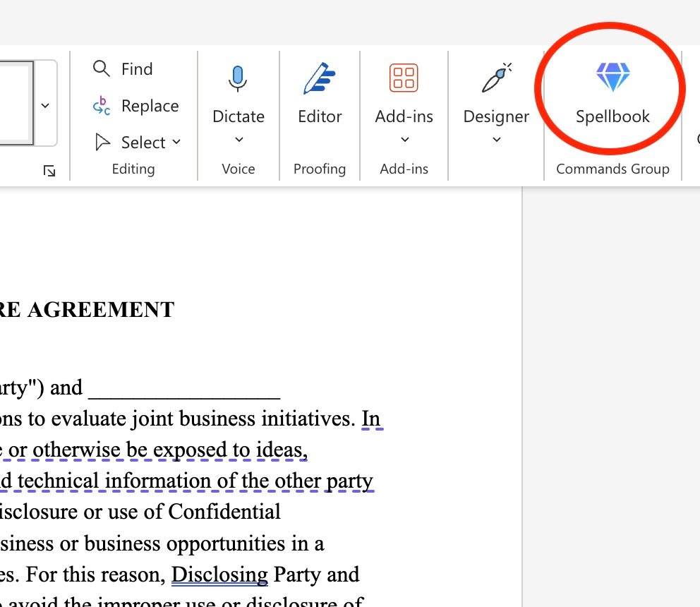
Task: Start Dictate with the microphone icon
Action: pos(238,78)
